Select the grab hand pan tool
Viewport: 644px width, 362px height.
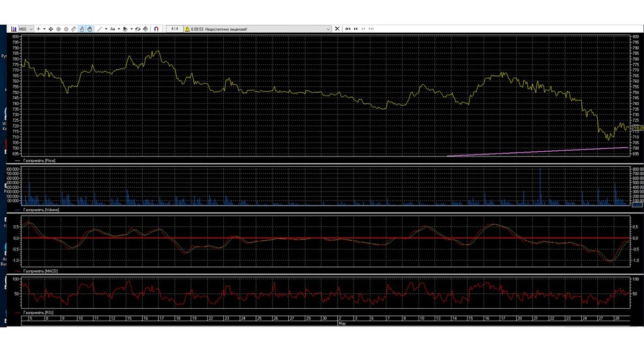tap(90, 29)
